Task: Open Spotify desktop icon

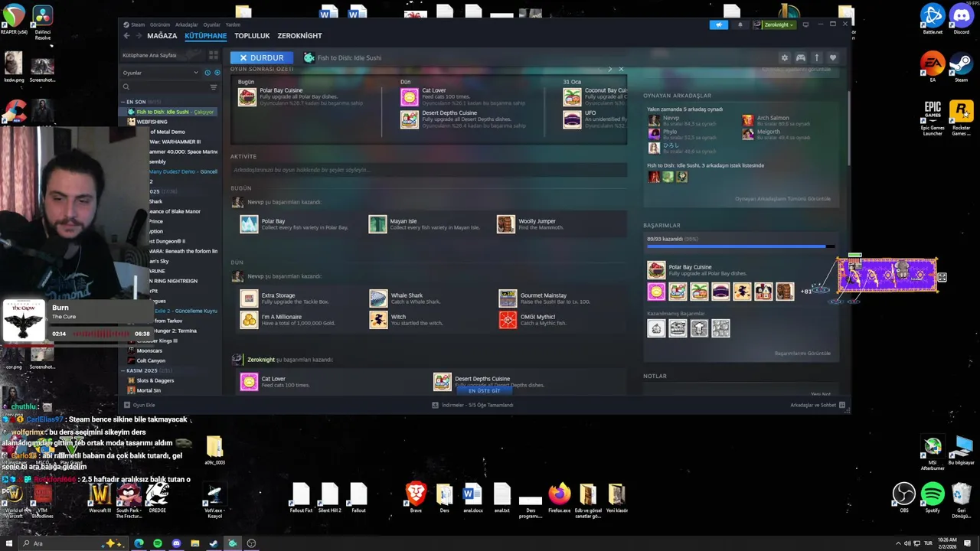Action: tap(933, 496)
